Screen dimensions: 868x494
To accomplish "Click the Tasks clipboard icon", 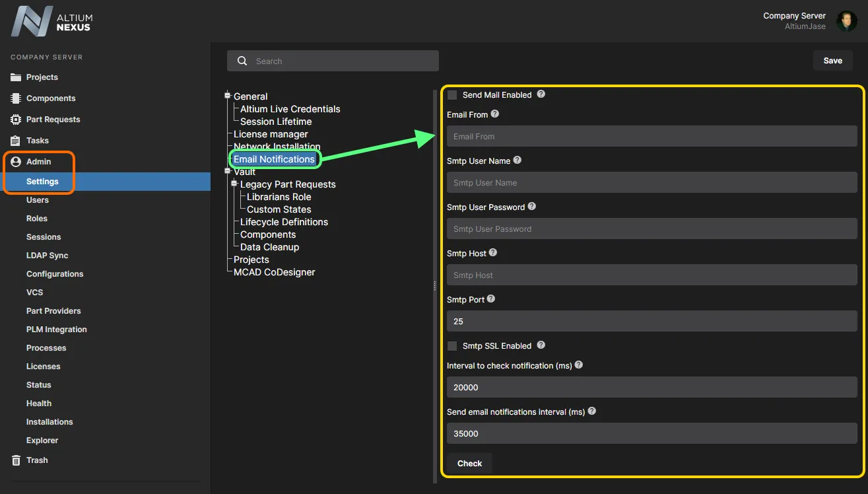I will pyautogui.click(x=16, y=141).
